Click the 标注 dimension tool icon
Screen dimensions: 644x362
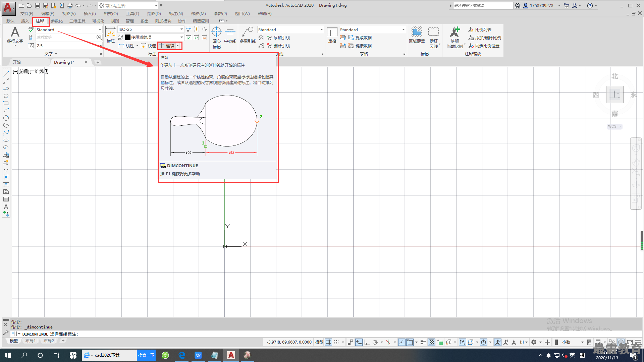[111, 35]
